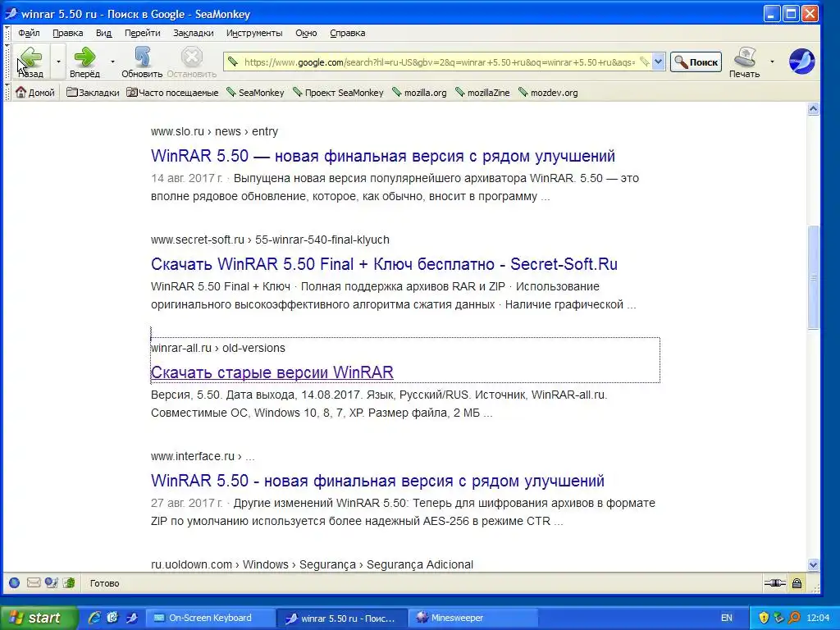Switch to the On-Screen Keyboard taskbar window
Image resolution: width=840 pixels, height=630 pixels.
pos(210,618)
